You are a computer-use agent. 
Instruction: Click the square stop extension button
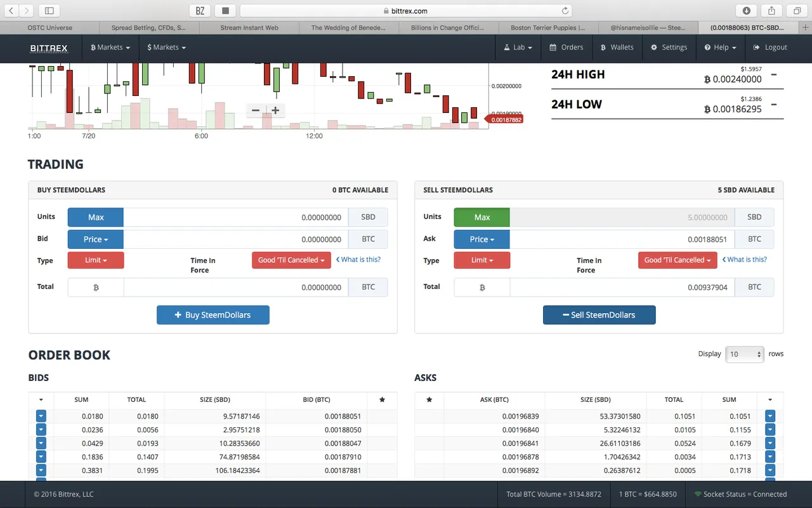pos(225,10)
